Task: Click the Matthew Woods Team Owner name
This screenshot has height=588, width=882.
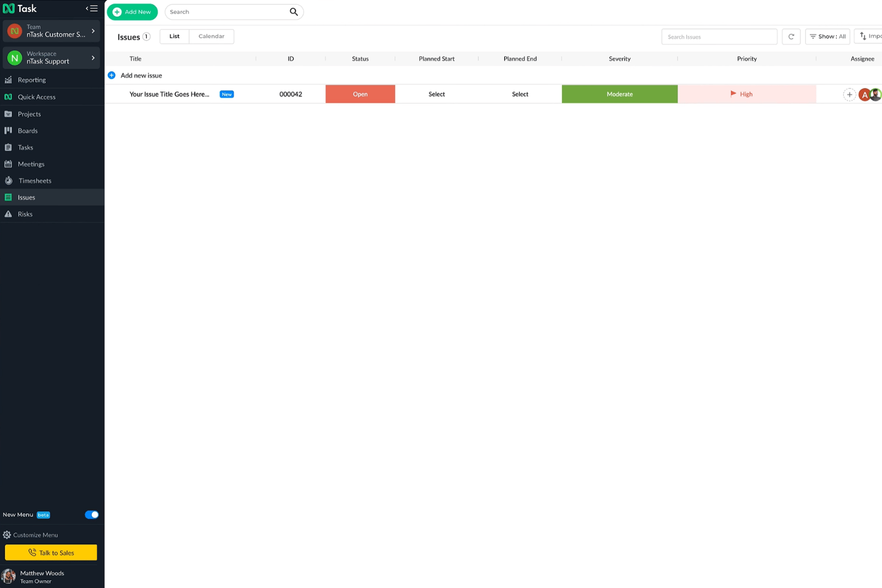Action: 42,577
